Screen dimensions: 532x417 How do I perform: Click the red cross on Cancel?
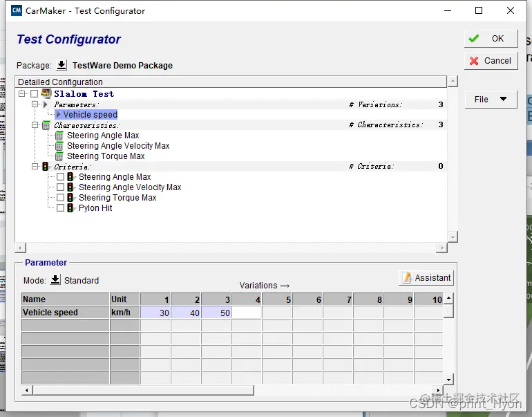474,61
